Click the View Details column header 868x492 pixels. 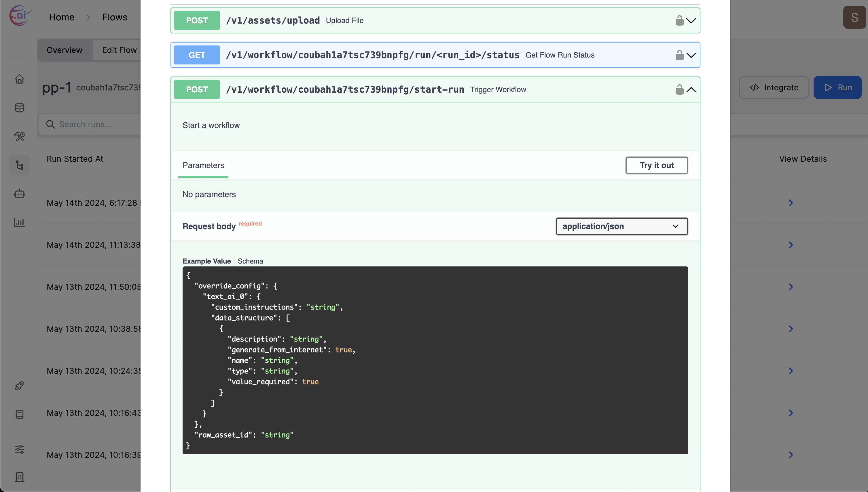803,159
